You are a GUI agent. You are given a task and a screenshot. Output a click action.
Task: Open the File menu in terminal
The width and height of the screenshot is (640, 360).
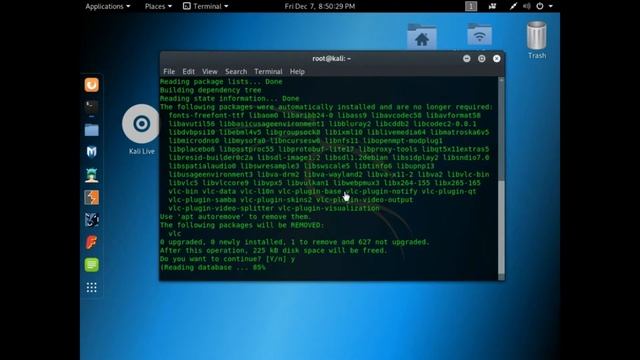pyautogui.click(x=169, y=71)
